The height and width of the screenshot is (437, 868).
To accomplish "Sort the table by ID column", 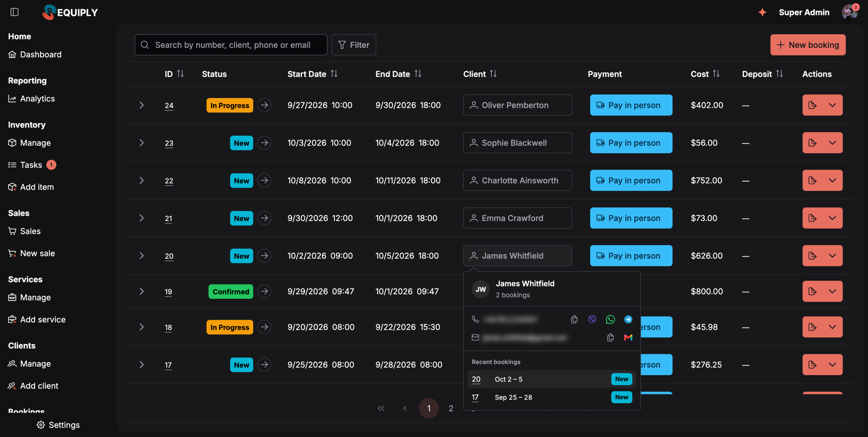I will point(180,74).
